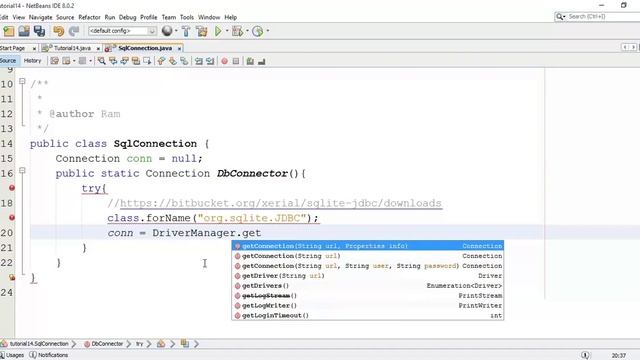Run project with green play icon
640x360 pixels.
(218, 31)
